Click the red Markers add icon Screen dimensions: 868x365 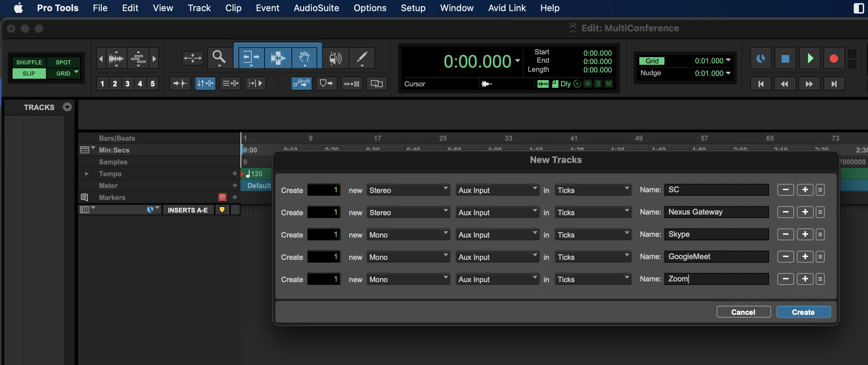click(222, 197)
